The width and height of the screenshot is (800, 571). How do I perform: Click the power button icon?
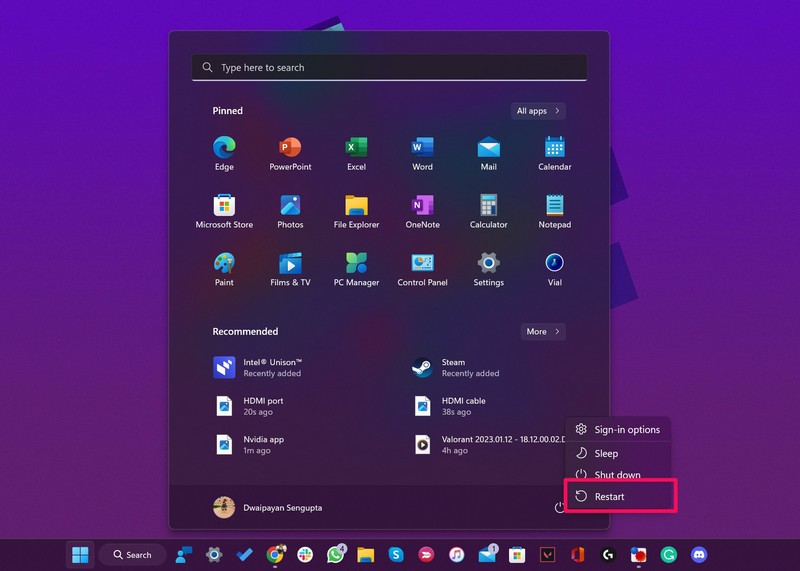point(560,508)
